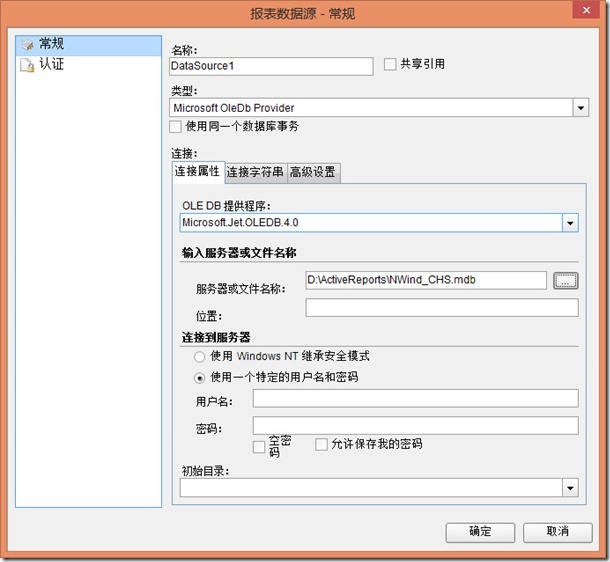
Task: Enable 允许保存我的密码 checkbox
Action: [x=321, y=444]
